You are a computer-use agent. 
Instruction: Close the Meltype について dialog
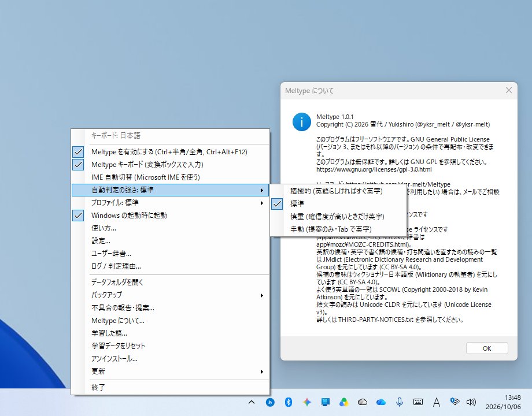point(509,90)
